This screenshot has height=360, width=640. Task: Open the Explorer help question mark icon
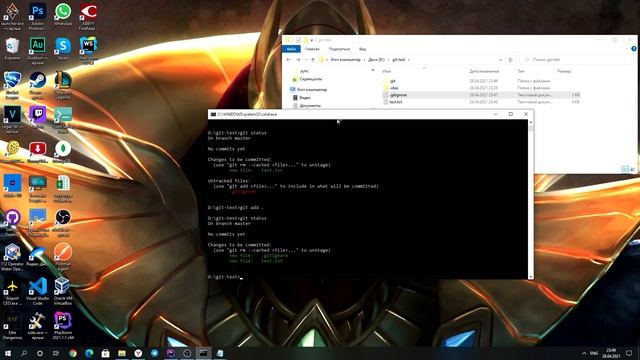click(x=633, y=49)
